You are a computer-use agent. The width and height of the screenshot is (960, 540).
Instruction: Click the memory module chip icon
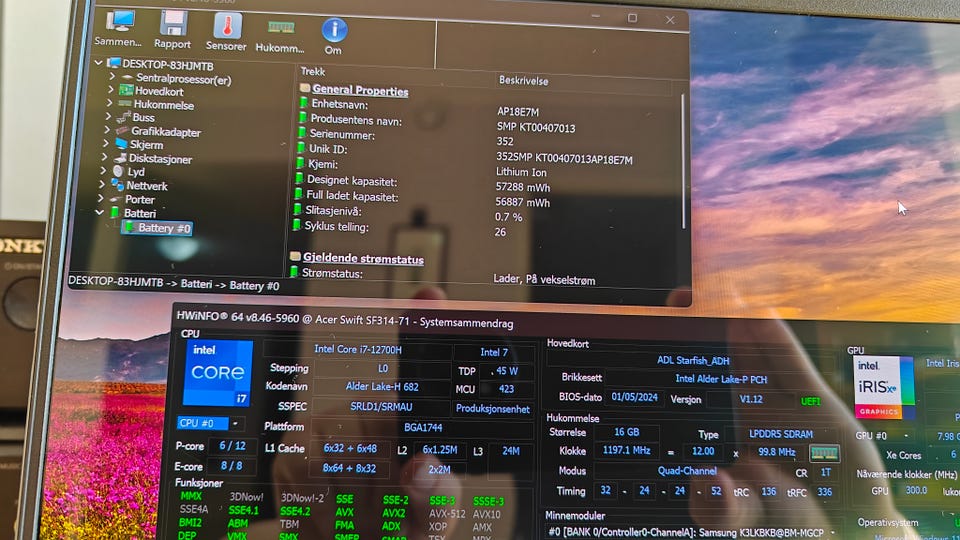click(824, 453)
